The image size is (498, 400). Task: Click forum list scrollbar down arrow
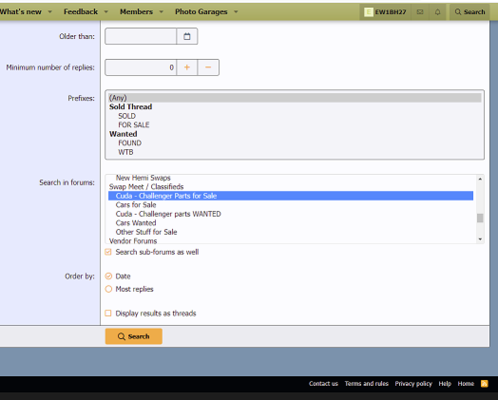tap(480, 239)
